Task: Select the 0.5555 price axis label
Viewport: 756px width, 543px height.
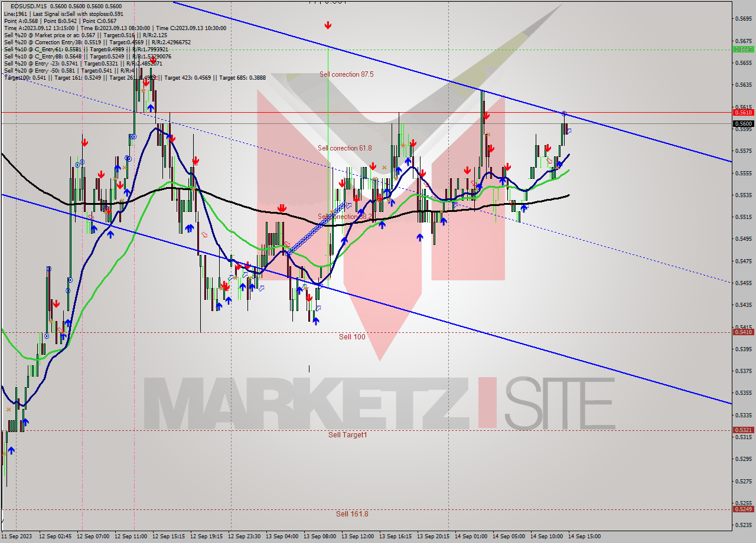Action: click(743, 173)
